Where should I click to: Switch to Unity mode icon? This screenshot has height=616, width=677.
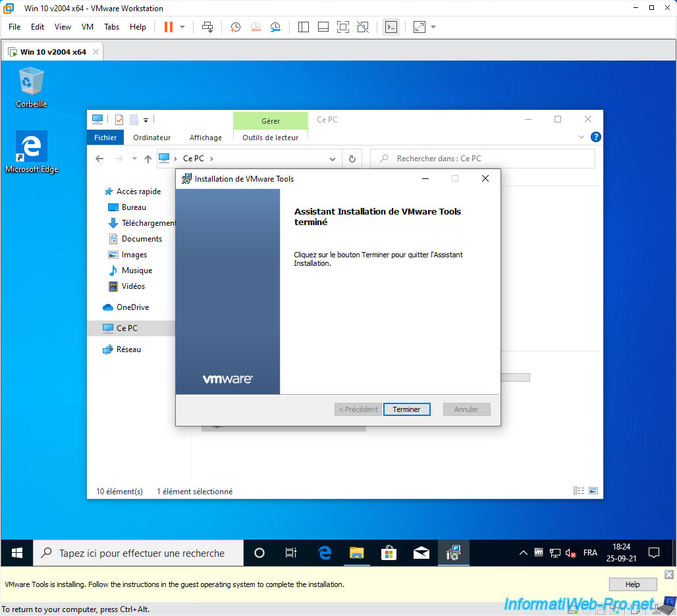363,27
